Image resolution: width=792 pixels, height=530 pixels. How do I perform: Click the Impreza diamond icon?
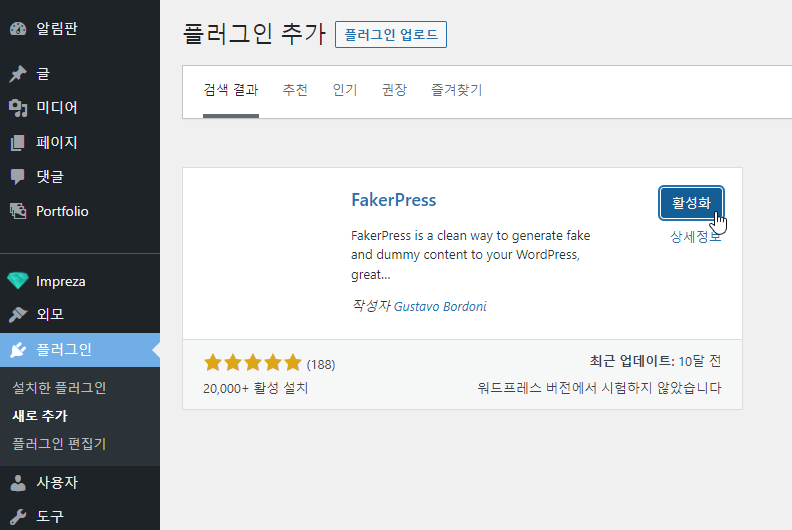click(18, 280)
